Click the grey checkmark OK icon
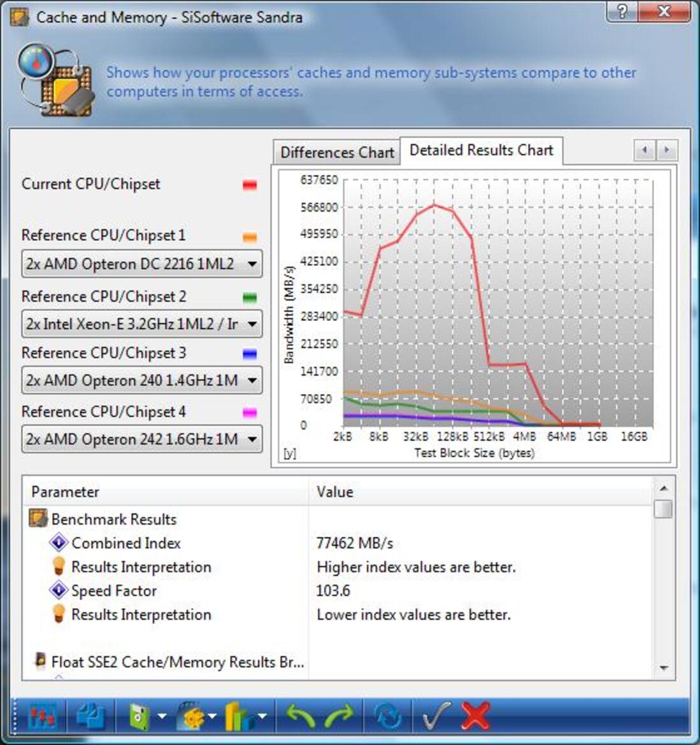Screen dimensions: 700x745 click(x=436, y=716)
